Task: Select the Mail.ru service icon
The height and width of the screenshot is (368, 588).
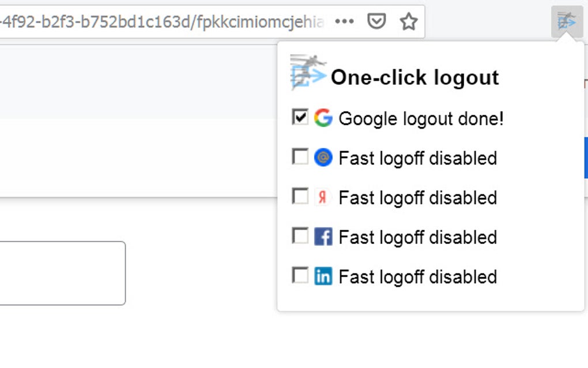Action: (x=324, y=157)
